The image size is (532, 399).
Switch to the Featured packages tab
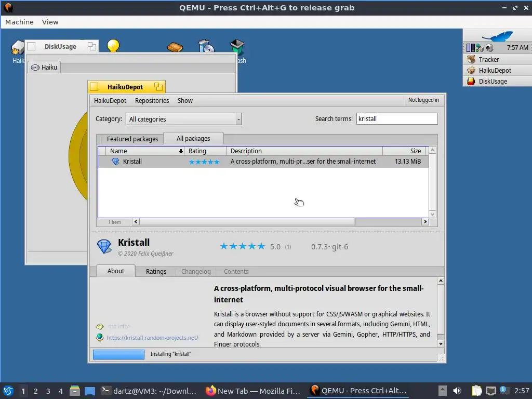coord(132,139)
